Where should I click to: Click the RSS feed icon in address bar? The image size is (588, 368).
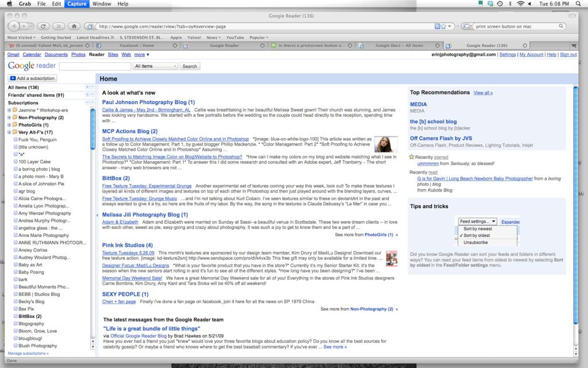point(437,26)
